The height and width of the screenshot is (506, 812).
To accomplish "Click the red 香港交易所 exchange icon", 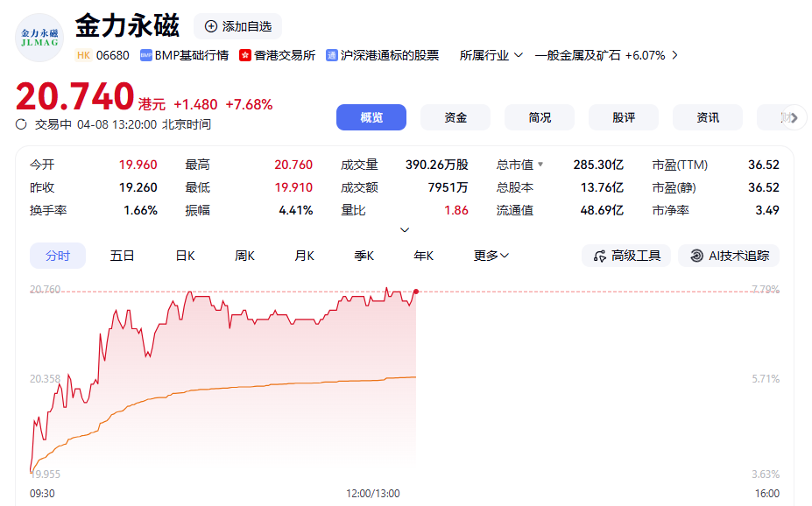I will [247, 55].
